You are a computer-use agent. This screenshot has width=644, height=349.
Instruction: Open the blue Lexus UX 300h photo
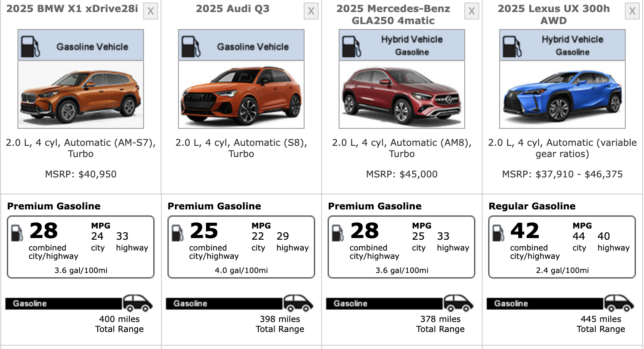pos(562,95)
